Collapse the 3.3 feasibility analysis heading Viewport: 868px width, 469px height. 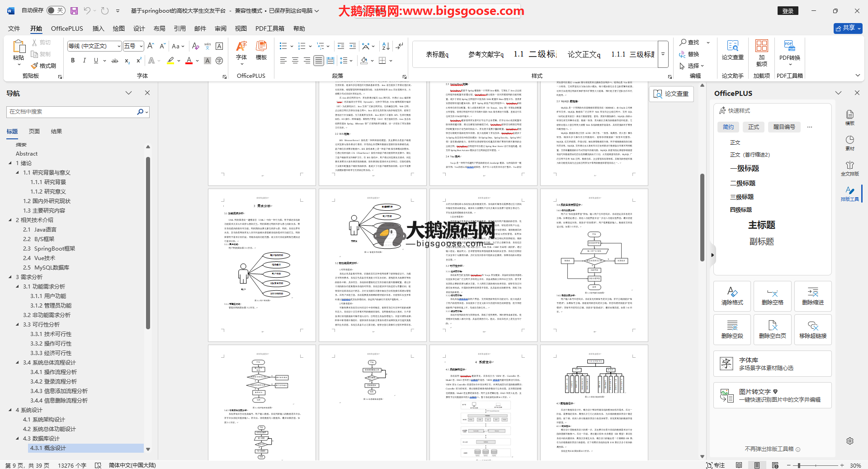point(18,325)
